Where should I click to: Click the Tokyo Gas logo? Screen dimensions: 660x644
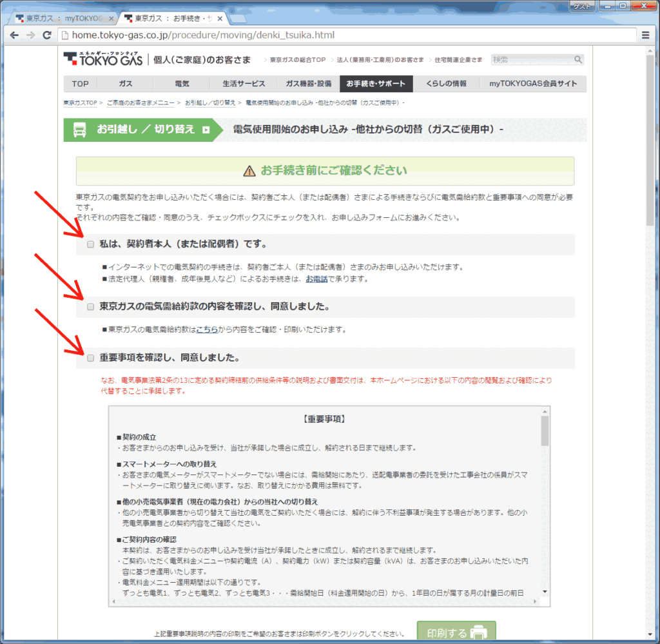(103, 59)
